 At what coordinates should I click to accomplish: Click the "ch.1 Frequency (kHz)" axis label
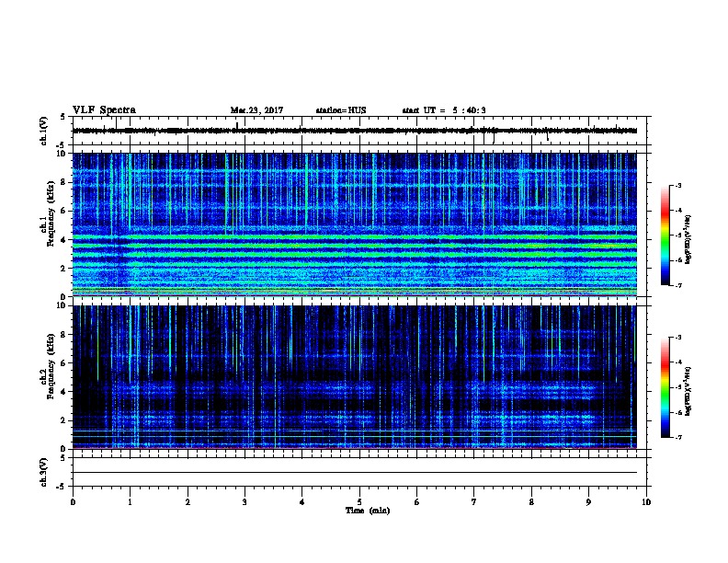[x=48, y=213]
